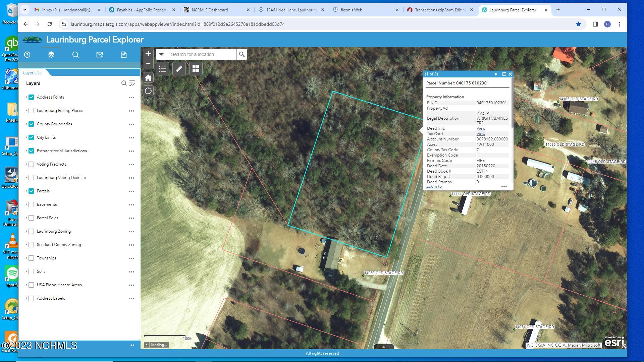Switch to Transactions zipForm tab
This screenshot has width=644, height=362.
coord(440,10)
